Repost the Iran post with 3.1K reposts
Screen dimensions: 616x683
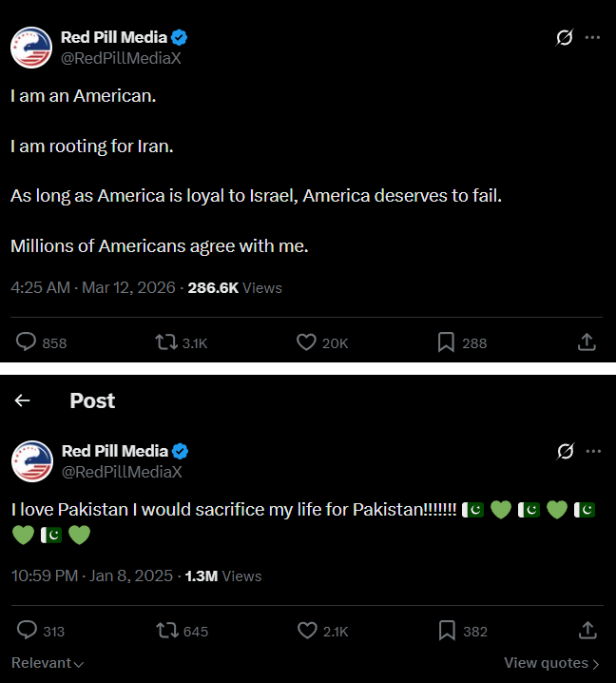[x=165, y=342]
